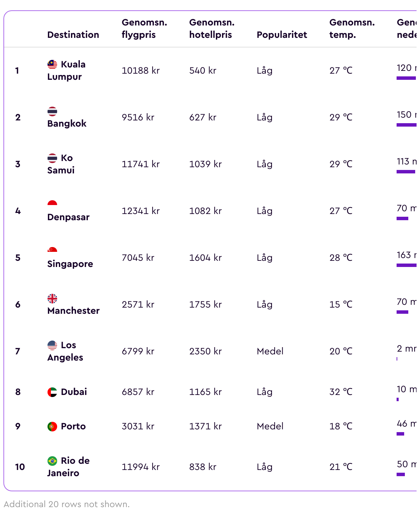Select the Rio de Janeiro destination name
This screenshot has width=420, height=514.
coord(69,467)
